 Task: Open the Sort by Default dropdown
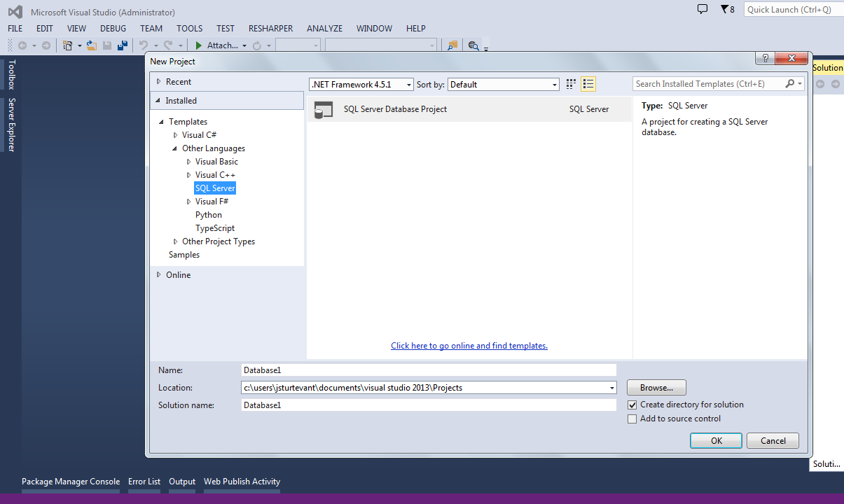(x=503, y=84)
